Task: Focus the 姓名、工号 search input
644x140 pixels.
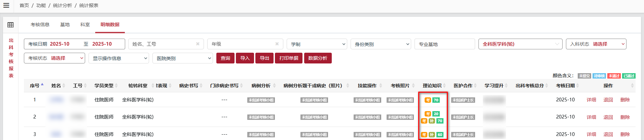Action: [166, 44]
